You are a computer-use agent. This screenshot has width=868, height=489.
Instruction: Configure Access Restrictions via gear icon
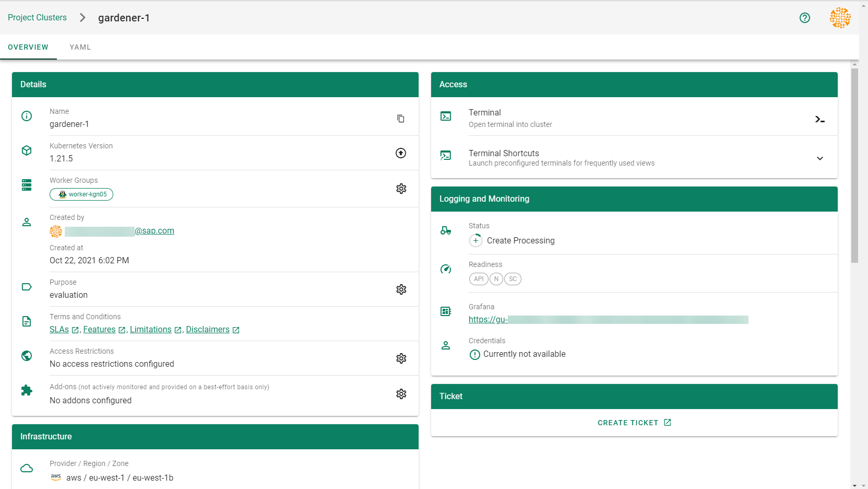click(x=401, y=358)
